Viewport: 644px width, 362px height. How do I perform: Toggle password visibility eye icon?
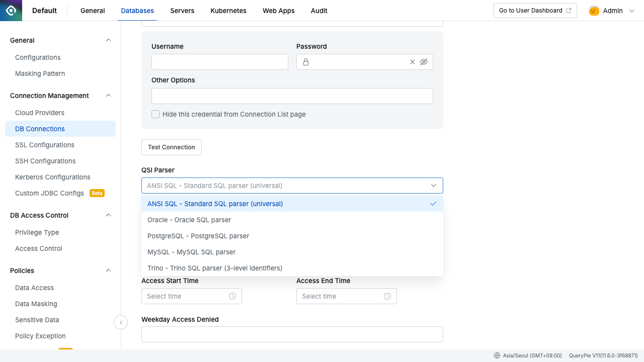(424, 62)
